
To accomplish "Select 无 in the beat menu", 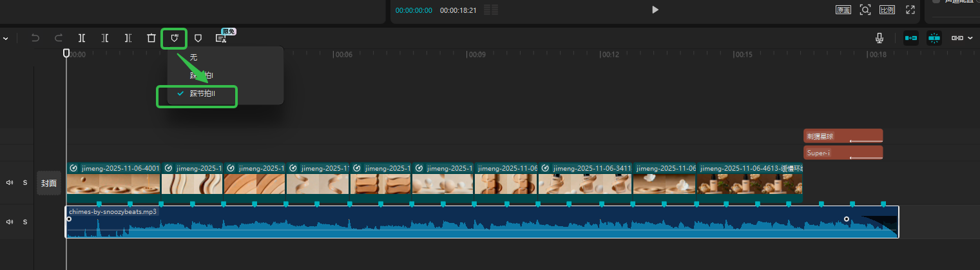I will coord(193,57).
